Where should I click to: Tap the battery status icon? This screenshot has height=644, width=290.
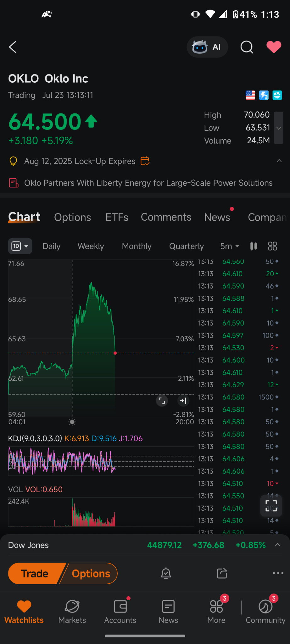235,14
